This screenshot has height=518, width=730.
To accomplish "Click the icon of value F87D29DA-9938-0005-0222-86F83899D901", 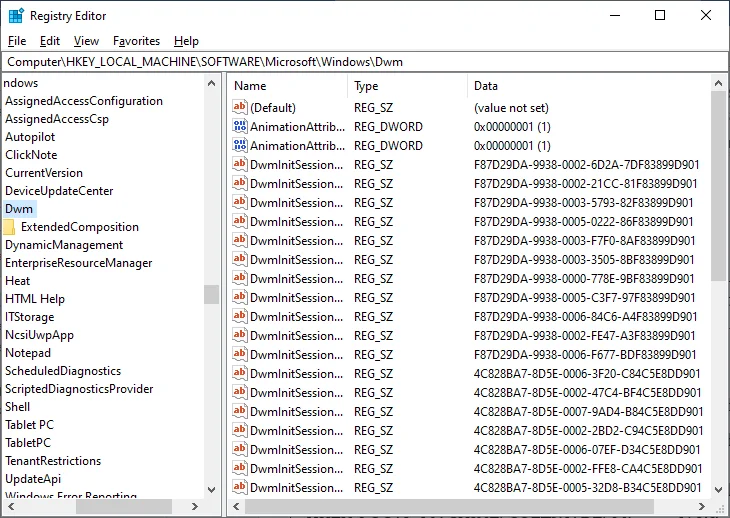I will [x=239, y=221].
